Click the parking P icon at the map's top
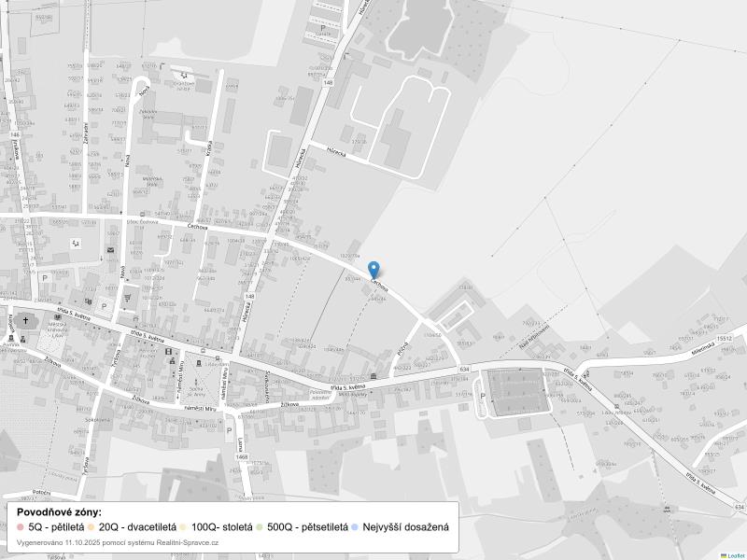747x560 pixels. pos(324,30)
